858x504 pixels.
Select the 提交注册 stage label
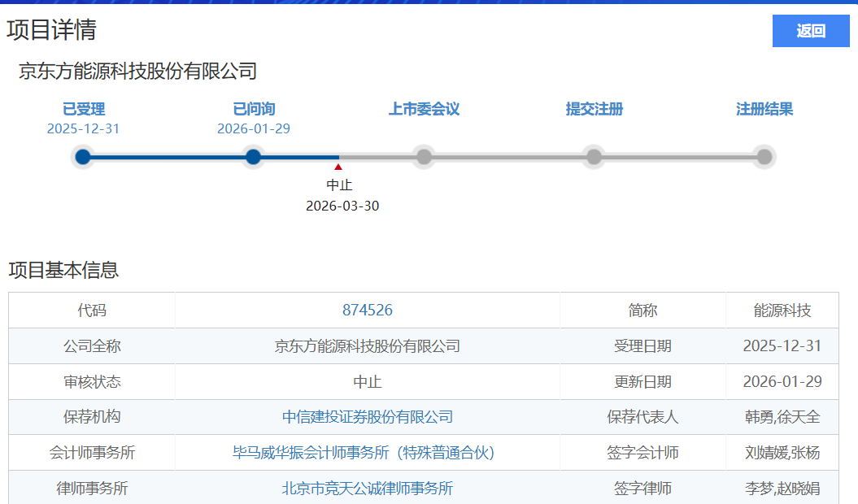point(595,109)
